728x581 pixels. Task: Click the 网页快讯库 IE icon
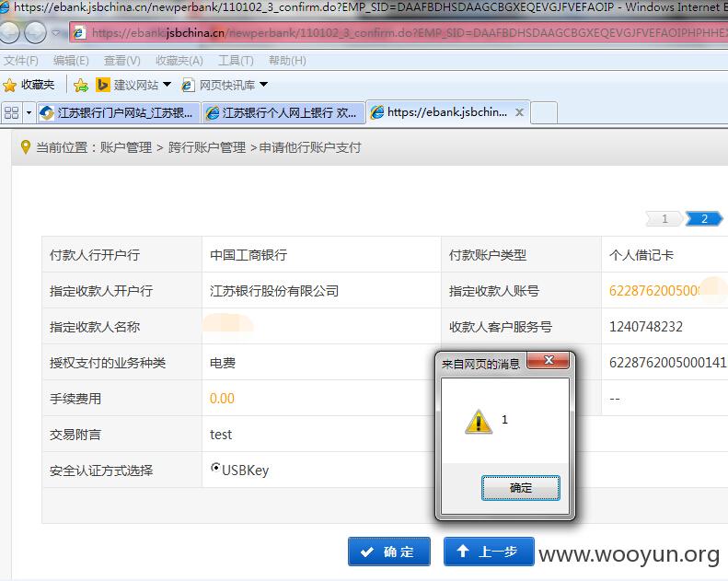[x=188, y=85]
